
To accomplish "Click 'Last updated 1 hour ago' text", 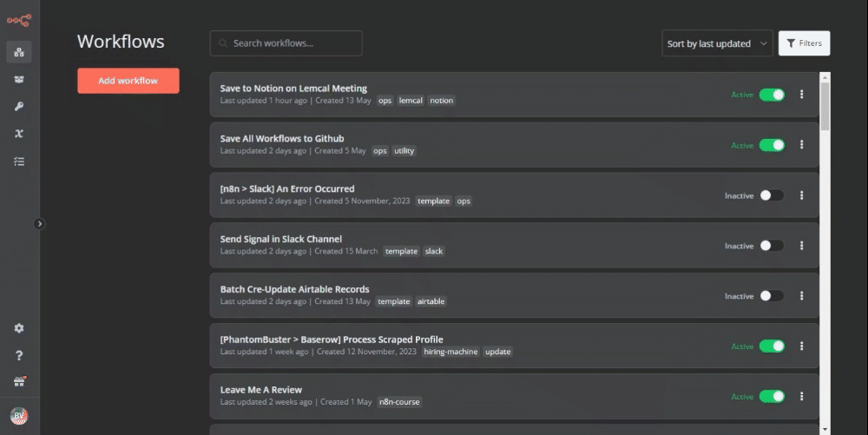I will pyautogui.click(x=264, y=100).
